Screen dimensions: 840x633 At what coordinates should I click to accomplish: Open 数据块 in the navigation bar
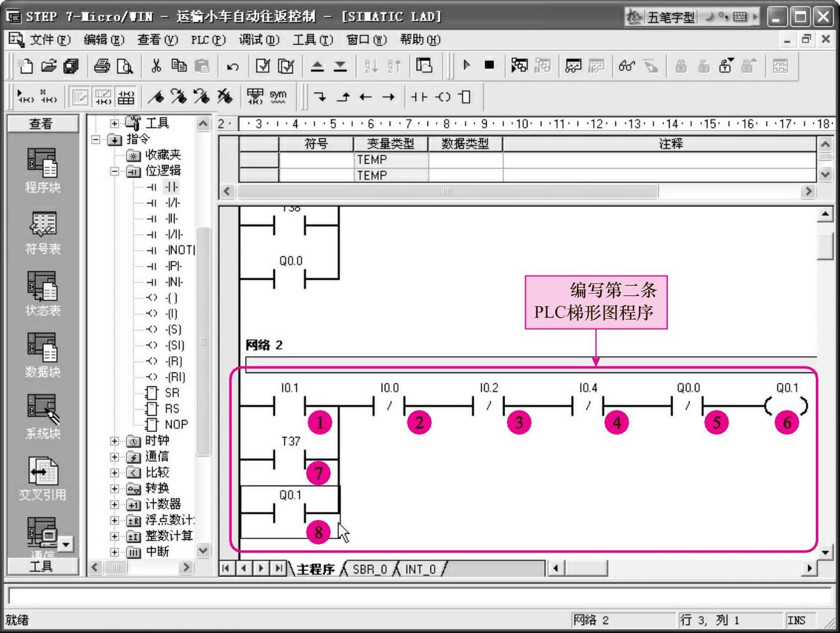42,355
